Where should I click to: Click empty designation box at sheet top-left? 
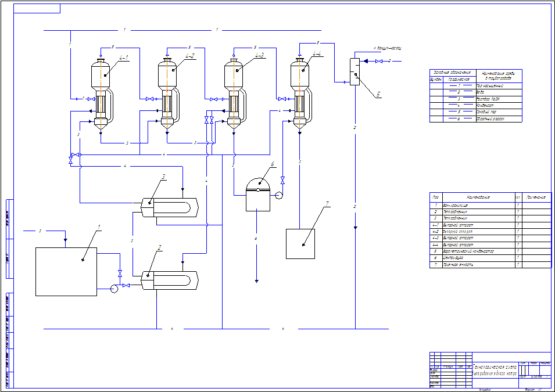pos(37,9)
